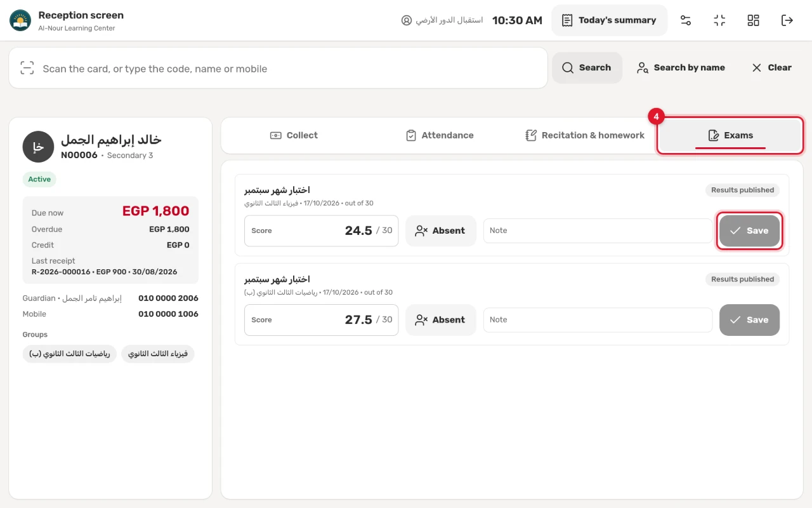Click the Al-Nour Learning Center logo
This screenshot has height=508, width=812.
tap(20, 20)
